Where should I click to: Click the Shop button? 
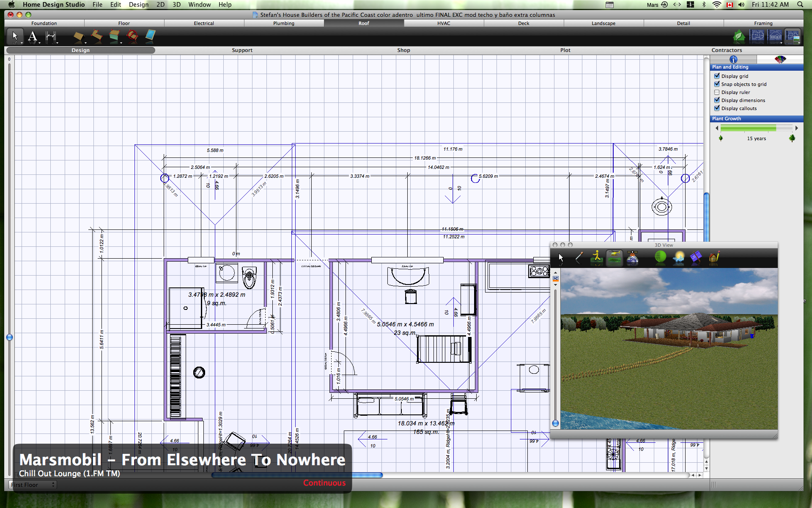[x=403, y=50]
